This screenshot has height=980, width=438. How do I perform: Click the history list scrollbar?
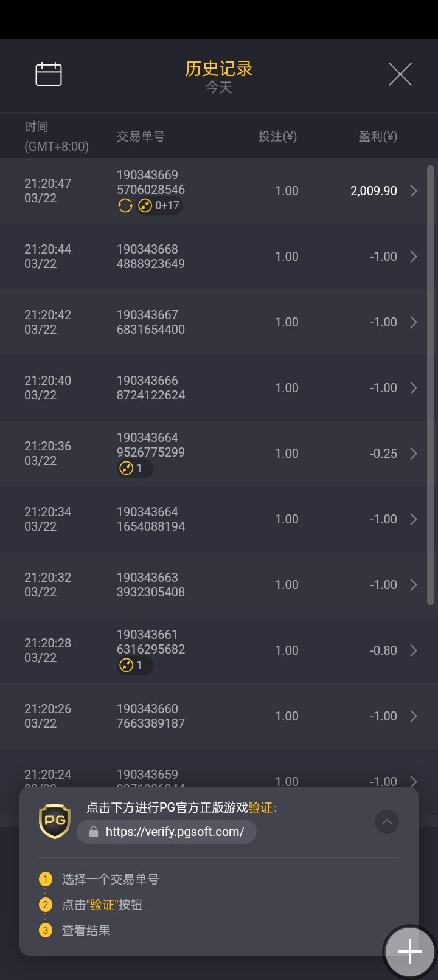tap(431, 384)
